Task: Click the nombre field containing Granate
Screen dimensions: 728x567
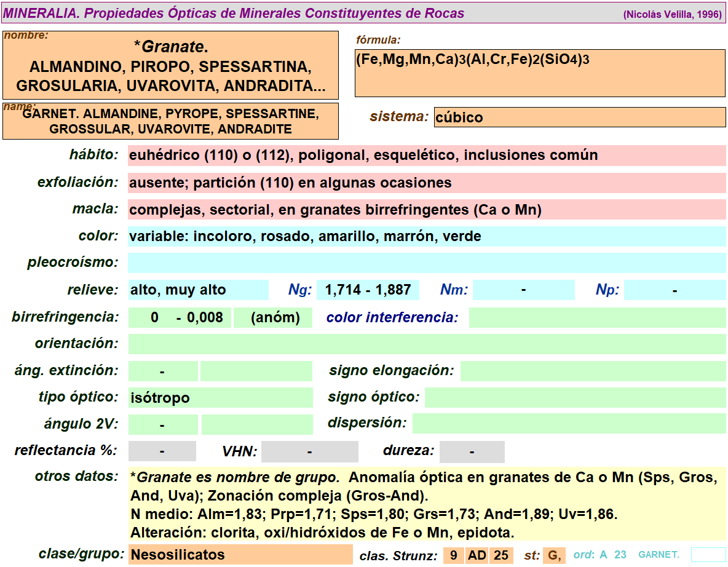Action: point(170,65)
